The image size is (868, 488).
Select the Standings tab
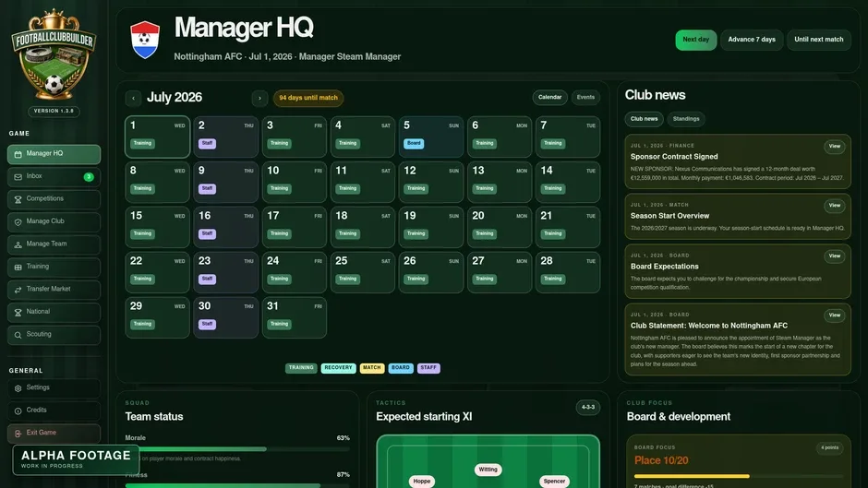coord(686,119)
